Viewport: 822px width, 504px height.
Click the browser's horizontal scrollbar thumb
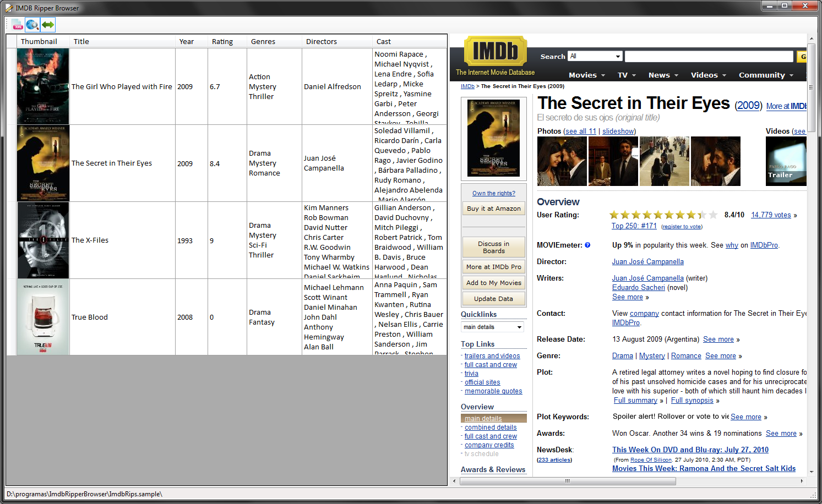coord(568,481)
